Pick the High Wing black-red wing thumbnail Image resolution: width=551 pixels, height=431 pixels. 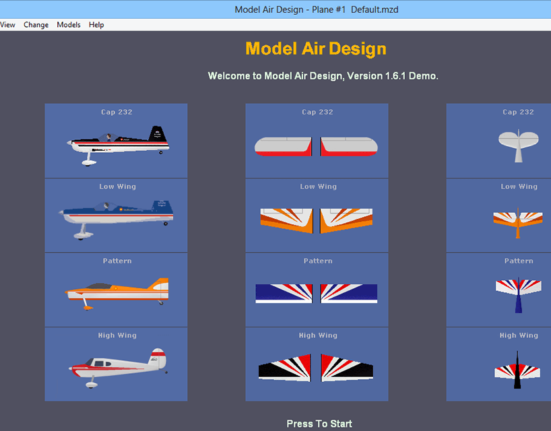click(x=317, y=364)
